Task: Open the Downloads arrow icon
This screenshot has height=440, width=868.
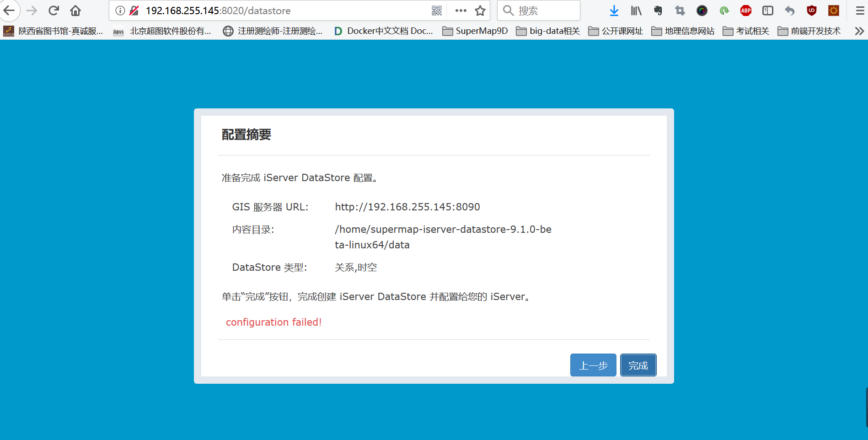Action: point(614,11)
